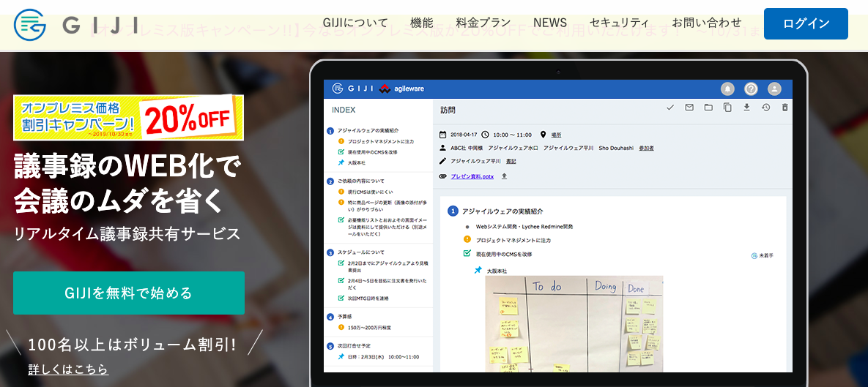Screen dimensions: 868x387
Task: Click the ログイン button
Action: [x=806, y=23]
